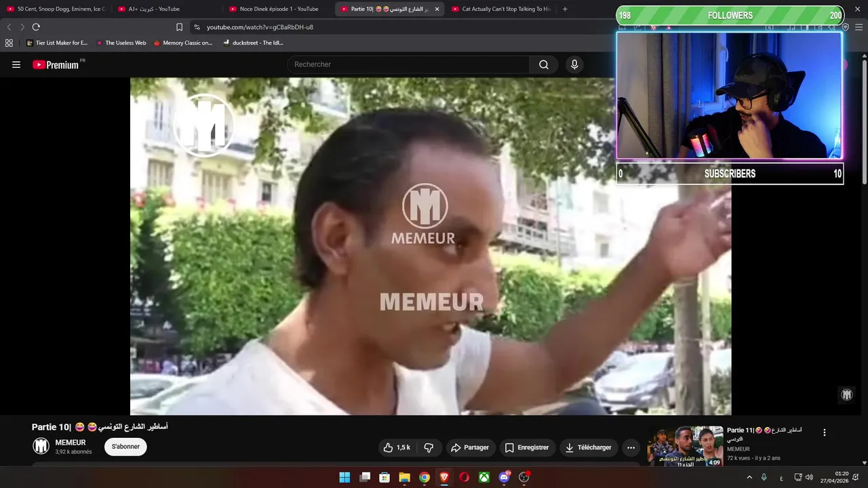
Task: Open The Useless Web bookmark
Action: tap(121, 43)
